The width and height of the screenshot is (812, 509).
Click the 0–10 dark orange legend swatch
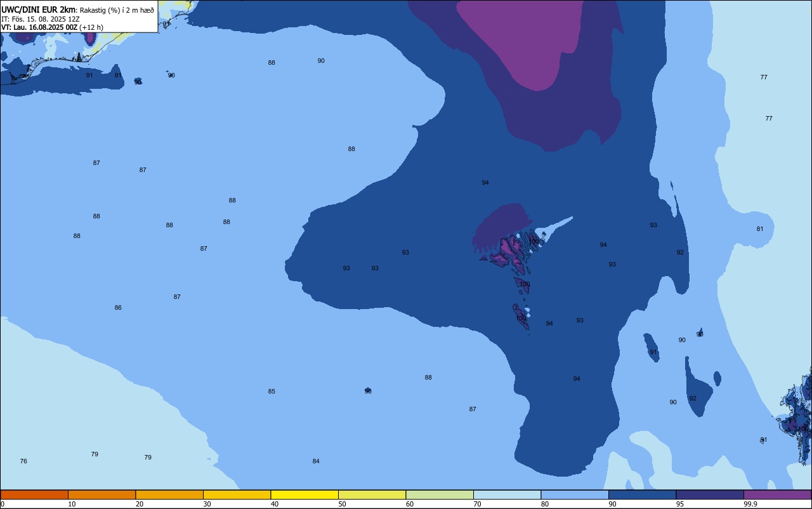34,494
